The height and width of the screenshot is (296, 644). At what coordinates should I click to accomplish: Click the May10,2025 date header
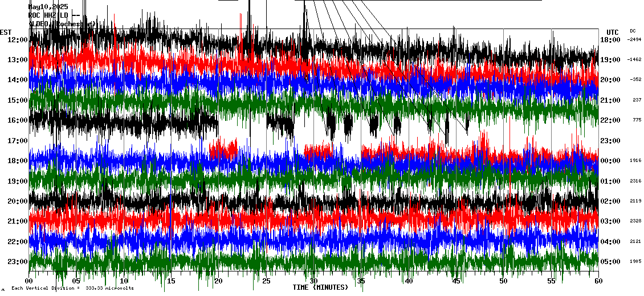[x=48, y=7]
